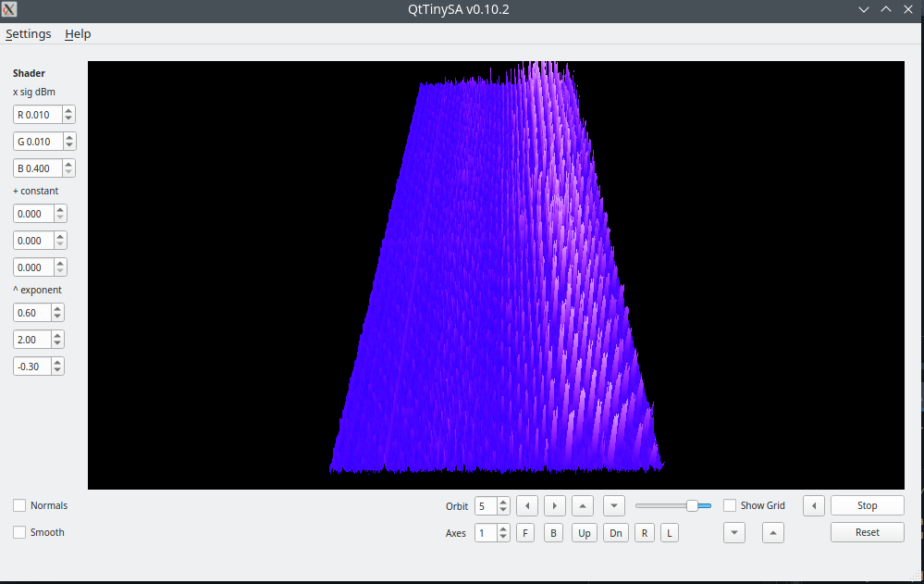
Task: Click inside the 0.60 exponent field
Action: 32,313
